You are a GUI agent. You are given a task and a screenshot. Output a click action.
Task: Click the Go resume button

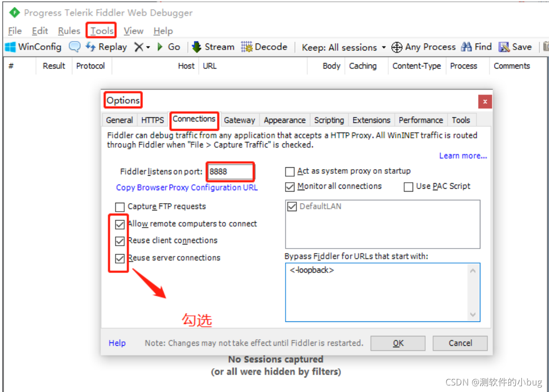click(x=169, y=47)
